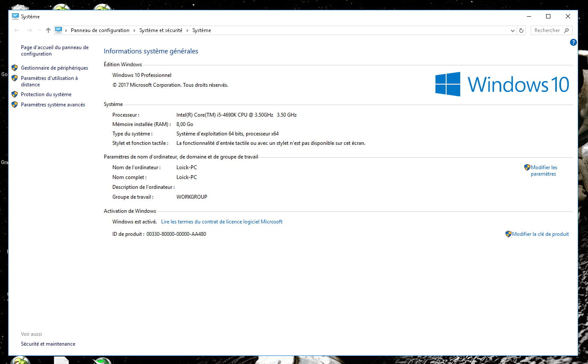Click the shield icon next to Modifier la clé de produit
This screenshot has width=588, height=364.
click(x=509, y=234)
